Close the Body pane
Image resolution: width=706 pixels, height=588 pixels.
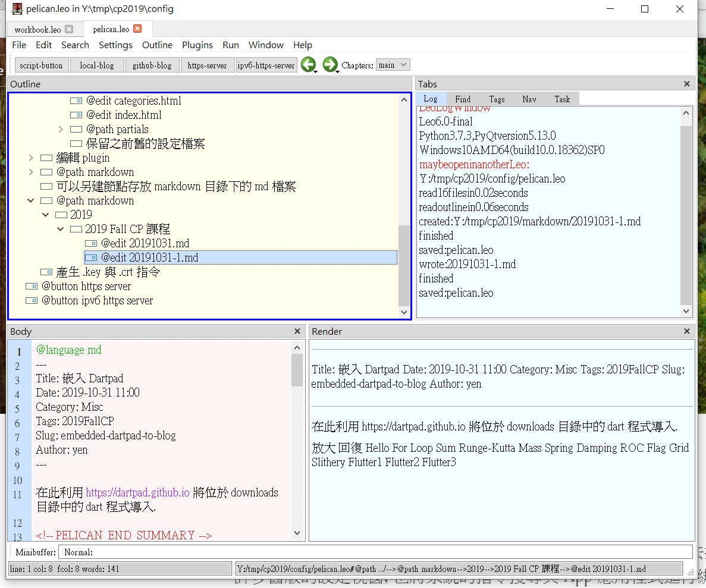pos(298,332)
